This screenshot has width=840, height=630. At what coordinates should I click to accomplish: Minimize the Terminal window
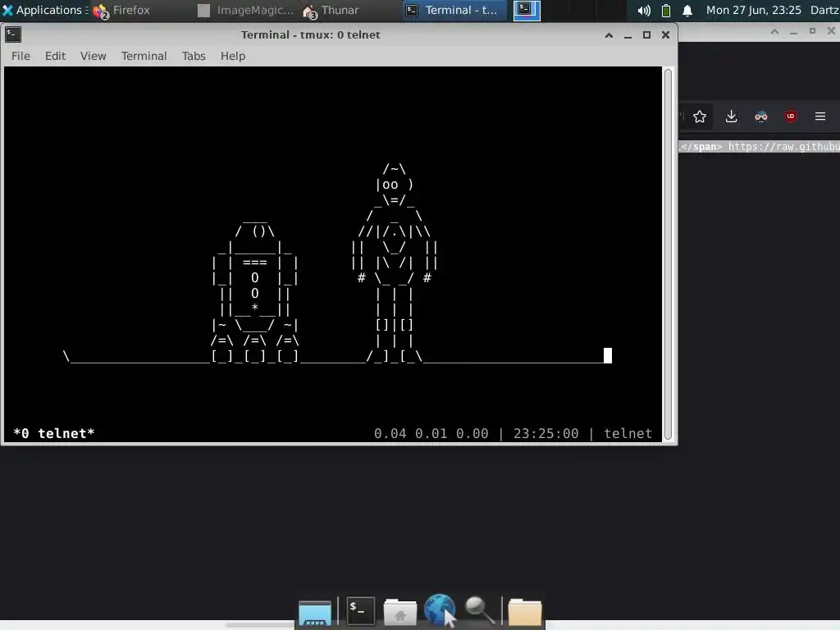(628, 35)
